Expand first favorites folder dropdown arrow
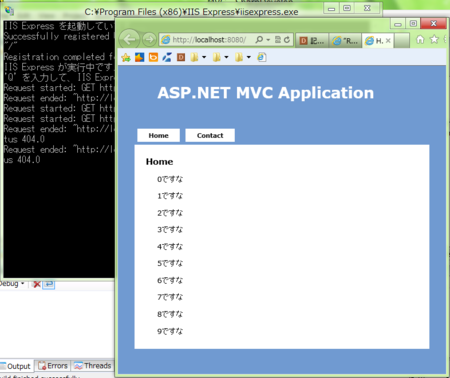The height and width of the screenshot is (378, 450). (x=204, y=57)
